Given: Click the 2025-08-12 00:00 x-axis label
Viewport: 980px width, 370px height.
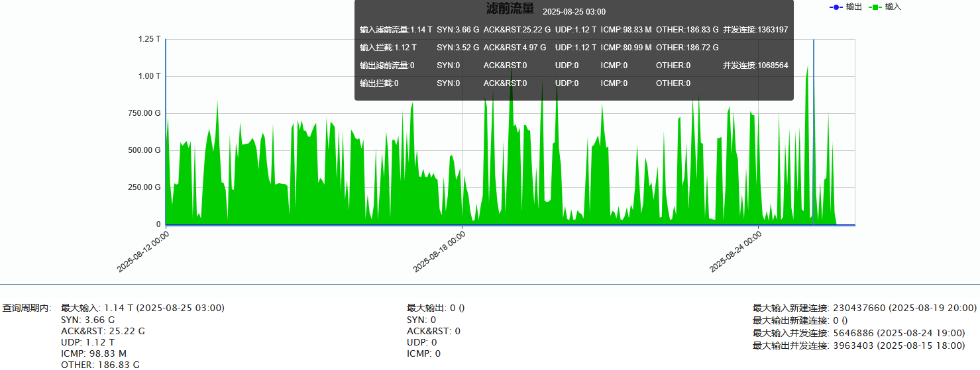Looking at the screenshot, I should [x=143, y=251].
